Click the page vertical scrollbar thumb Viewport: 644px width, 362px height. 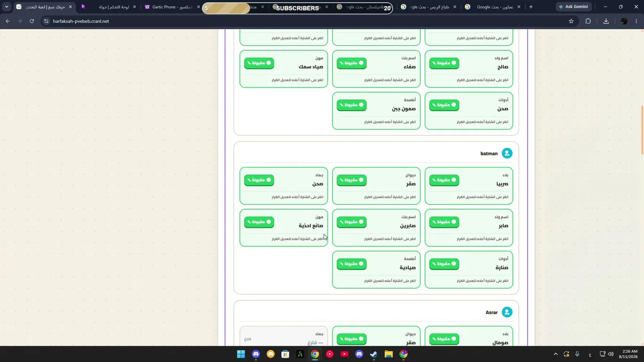(x=641, y=131)
